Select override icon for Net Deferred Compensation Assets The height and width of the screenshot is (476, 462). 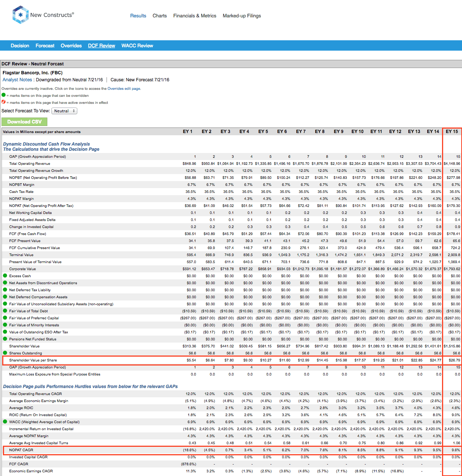point(5,297)
